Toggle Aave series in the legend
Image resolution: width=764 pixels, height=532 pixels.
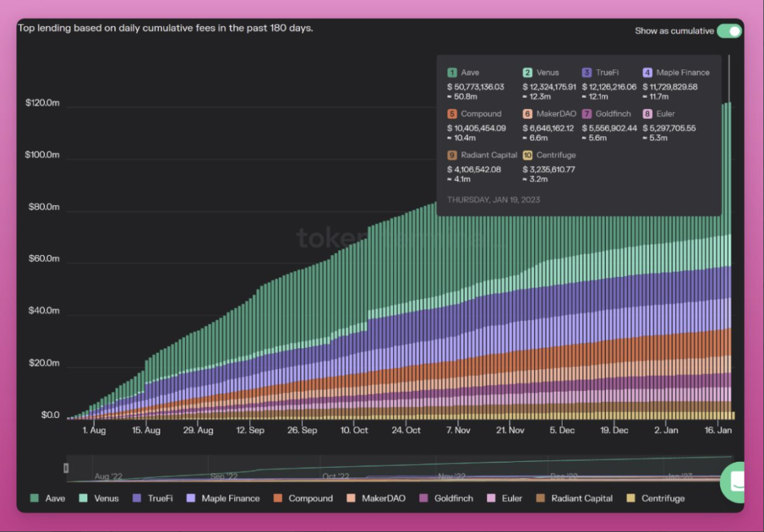click(x=47, y=498)
